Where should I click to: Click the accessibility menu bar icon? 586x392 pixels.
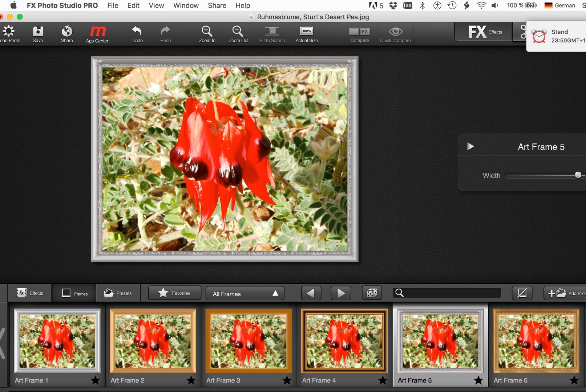[x=437, y=5]
